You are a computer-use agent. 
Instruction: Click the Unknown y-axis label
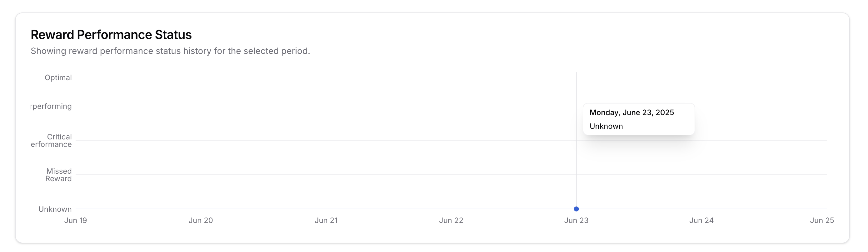pos(55,209)
